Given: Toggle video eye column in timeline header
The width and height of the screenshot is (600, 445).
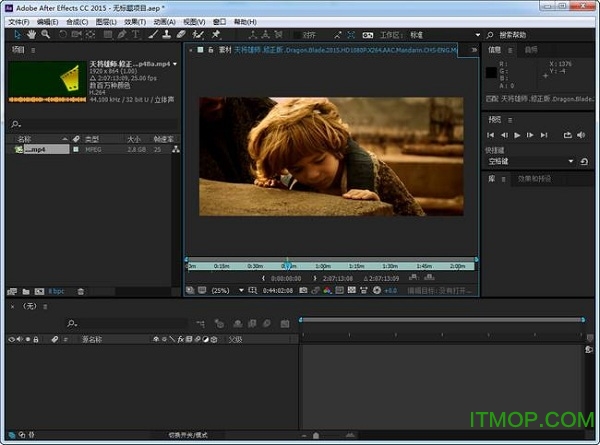Looking at the screenshot, I should pyautogui.click(x=11, y=339).
